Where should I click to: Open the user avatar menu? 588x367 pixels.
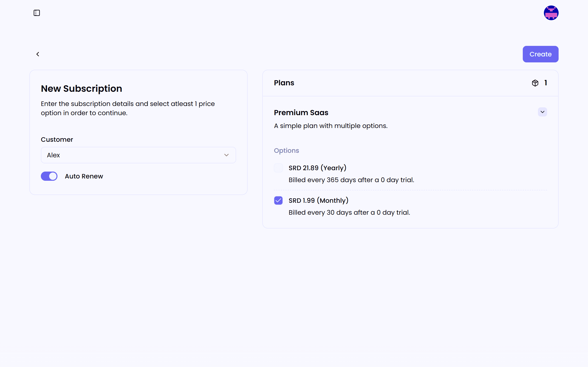[551, 13]
